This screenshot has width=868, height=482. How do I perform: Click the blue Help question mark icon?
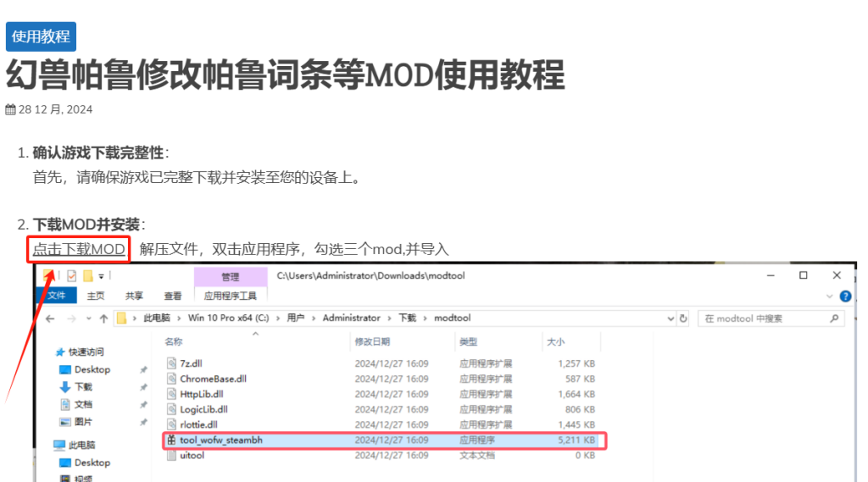point(845,296)
